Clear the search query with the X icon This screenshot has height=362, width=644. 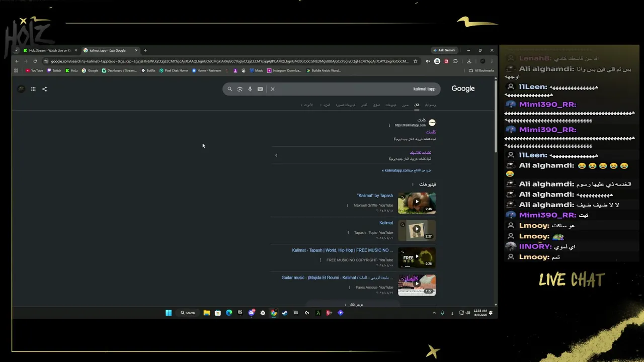pos(273,89)
